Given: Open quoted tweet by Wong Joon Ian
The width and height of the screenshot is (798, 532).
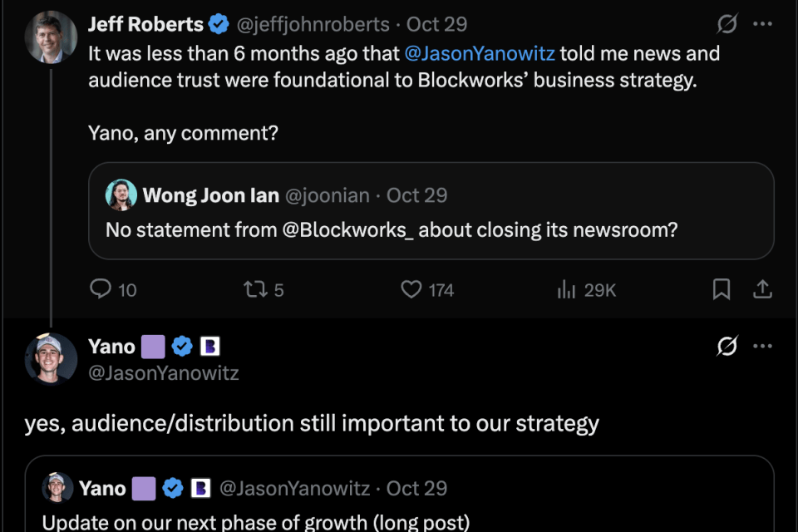Looking at the screenshot, I should click(431, 229).
